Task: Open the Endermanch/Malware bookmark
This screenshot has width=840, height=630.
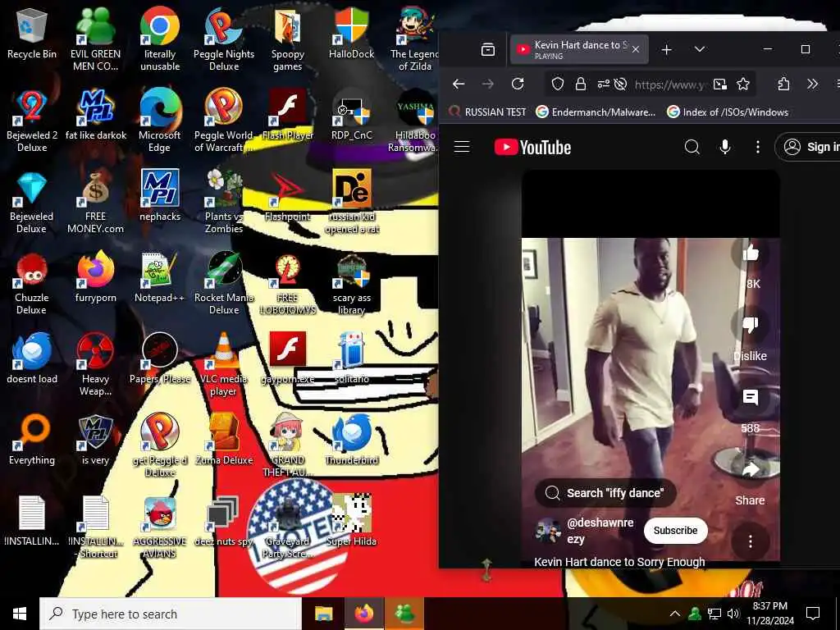Action: click(596, 112)
